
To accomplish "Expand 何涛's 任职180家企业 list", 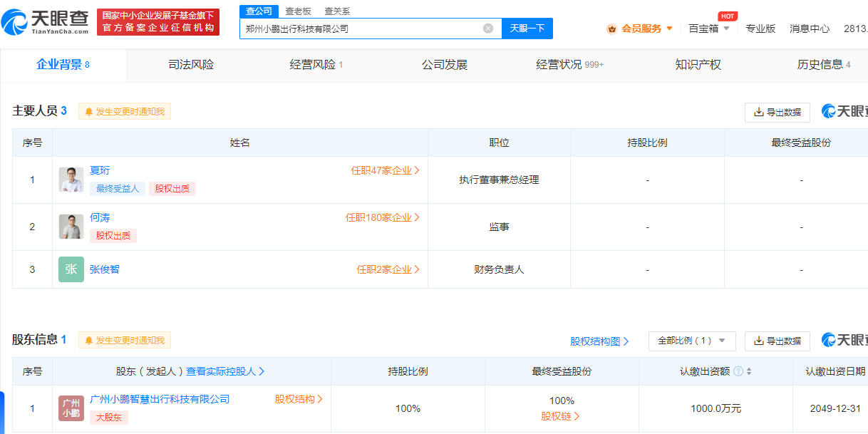I will click(383, 218).
